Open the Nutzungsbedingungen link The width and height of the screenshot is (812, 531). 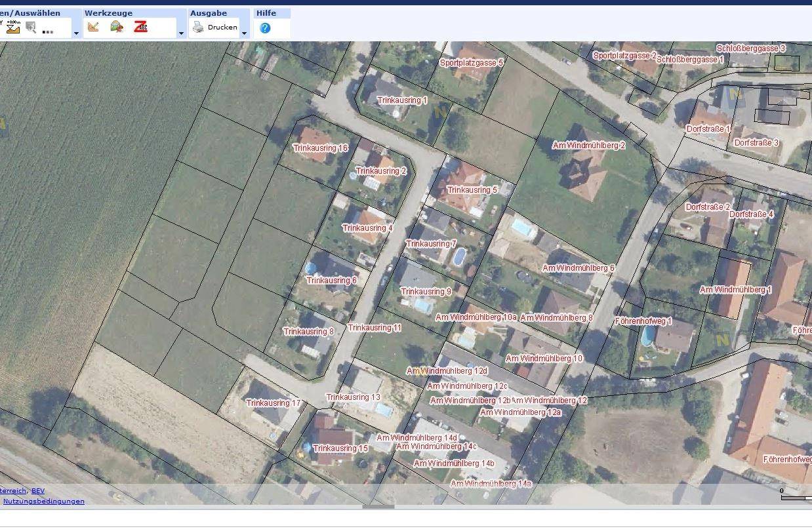[43, 501]
